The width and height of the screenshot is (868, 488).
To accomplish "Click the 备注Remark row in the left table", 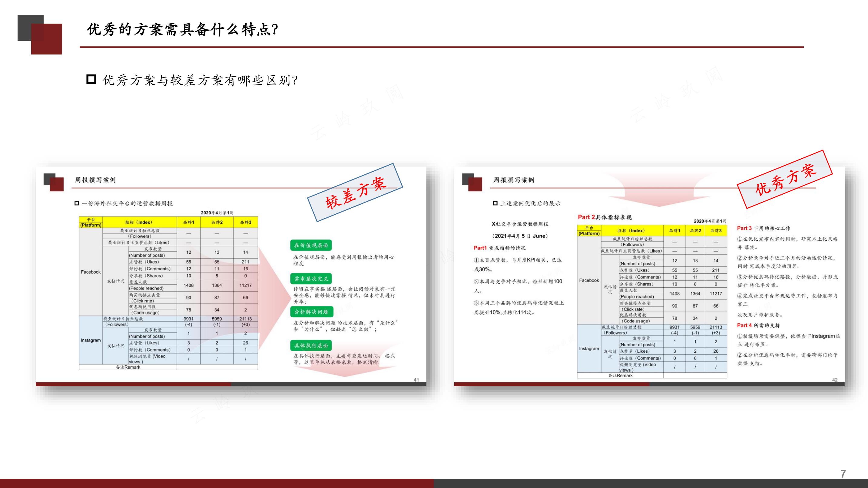I will click(x=168, y=367).
